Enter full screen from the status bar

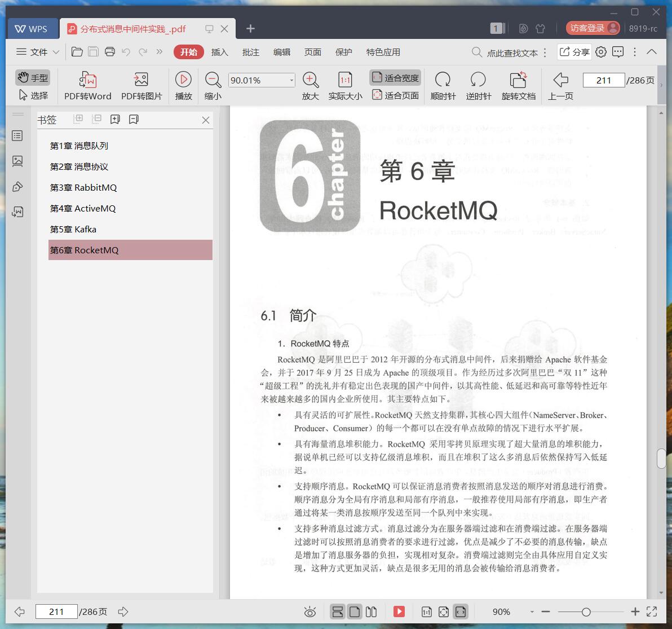point(652,612)
